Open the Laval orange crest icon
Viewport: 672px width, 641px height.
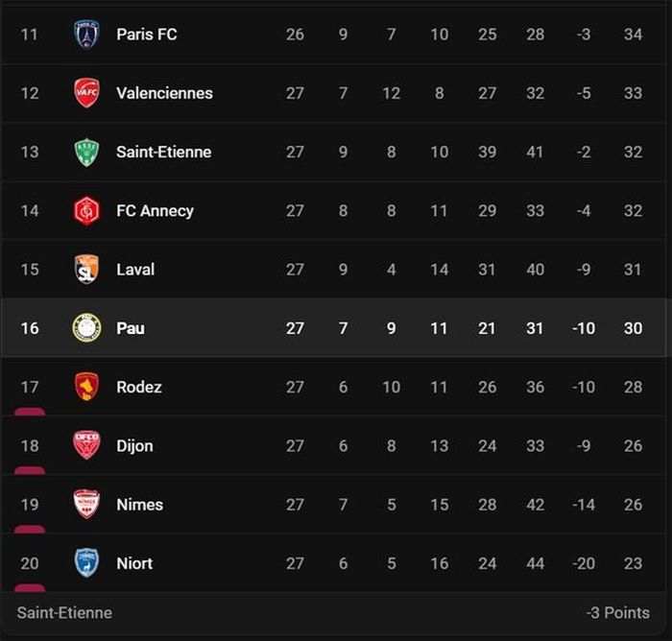coord(86,269)
